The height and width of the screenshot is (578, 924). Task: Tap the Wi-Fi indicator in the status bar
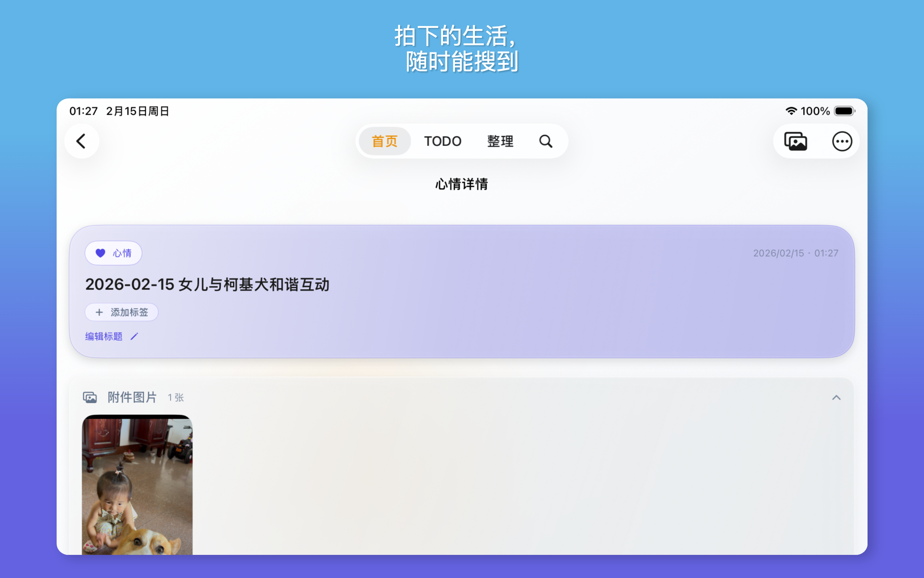tap(791, 111)
